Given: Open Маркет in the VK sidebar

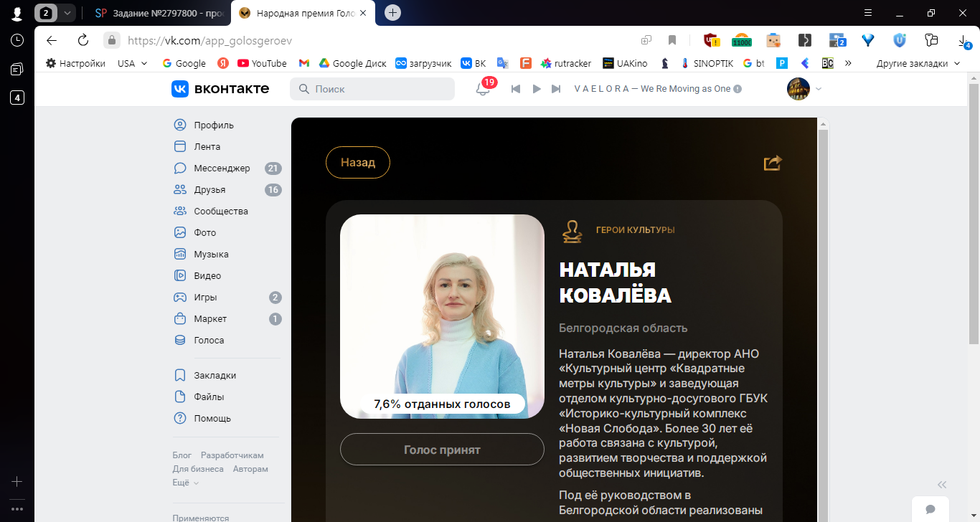Looking at the screenshot, I should coord(210,319).
